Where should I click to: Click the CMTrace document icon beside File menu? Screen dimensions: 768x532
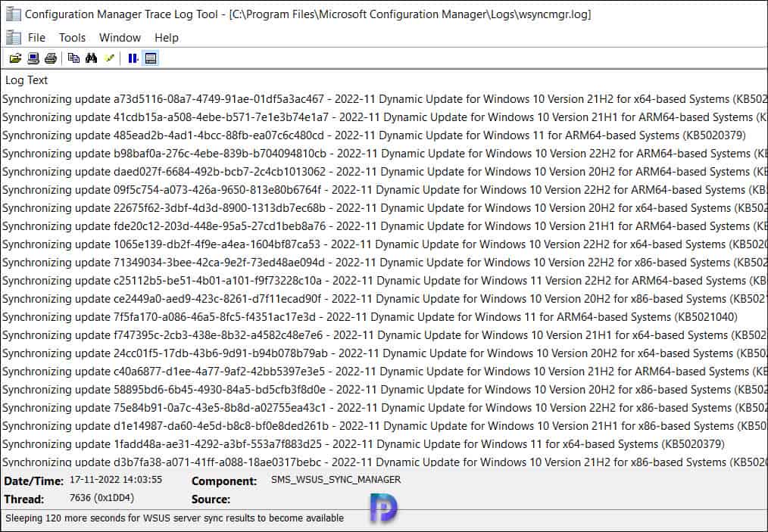(13, 38)
